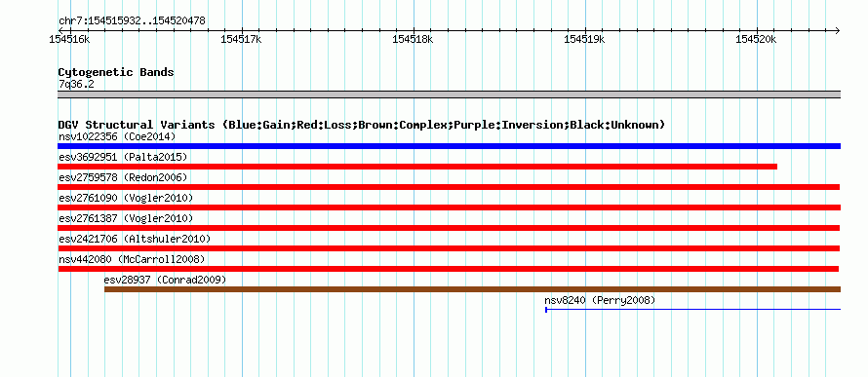This screenshot has height=377, width=868.
Task: Open esv2761090 (Vogler2010) variant label
Action: point(126,198)
